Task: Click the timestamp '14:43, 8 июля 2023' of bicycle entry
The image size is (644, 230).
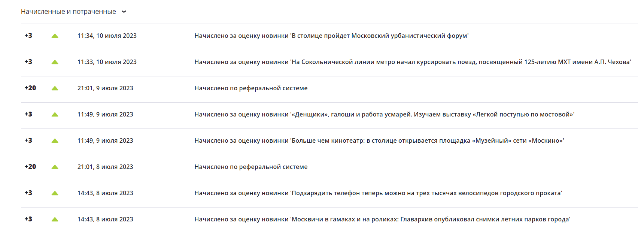Action: click(105, 193)
